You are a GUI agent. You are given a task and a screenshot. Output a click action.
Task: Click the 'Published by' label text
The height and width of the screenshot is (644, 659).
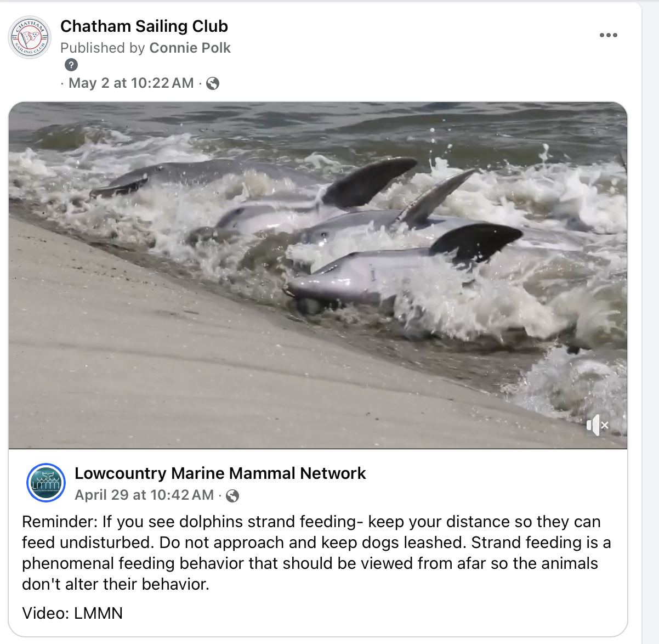point(103,48)
